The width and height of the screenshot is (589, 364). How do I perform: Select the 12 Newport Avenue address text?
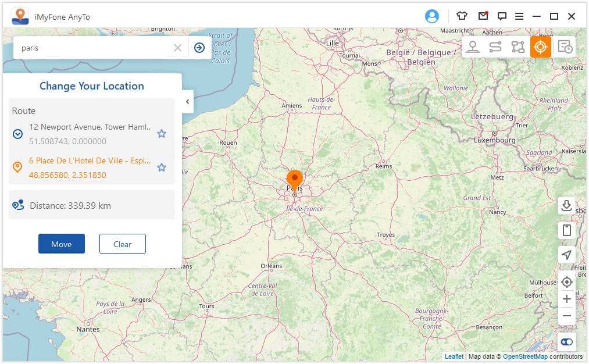(x=91, y=127)
